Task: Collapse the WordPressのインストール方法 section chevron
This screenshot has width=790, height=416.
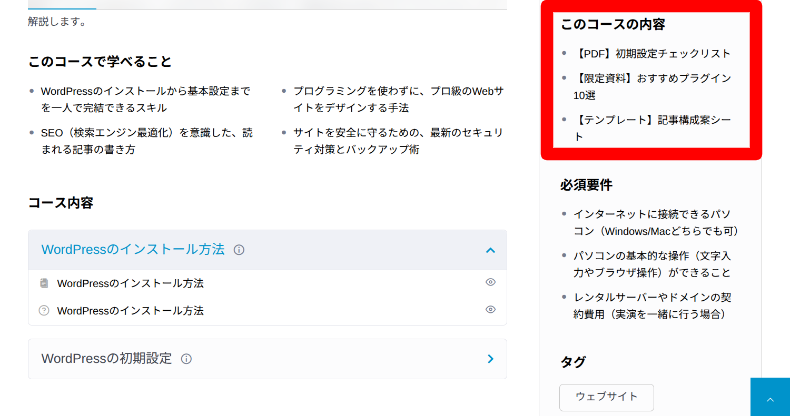Action: click(x=490, y=250)
